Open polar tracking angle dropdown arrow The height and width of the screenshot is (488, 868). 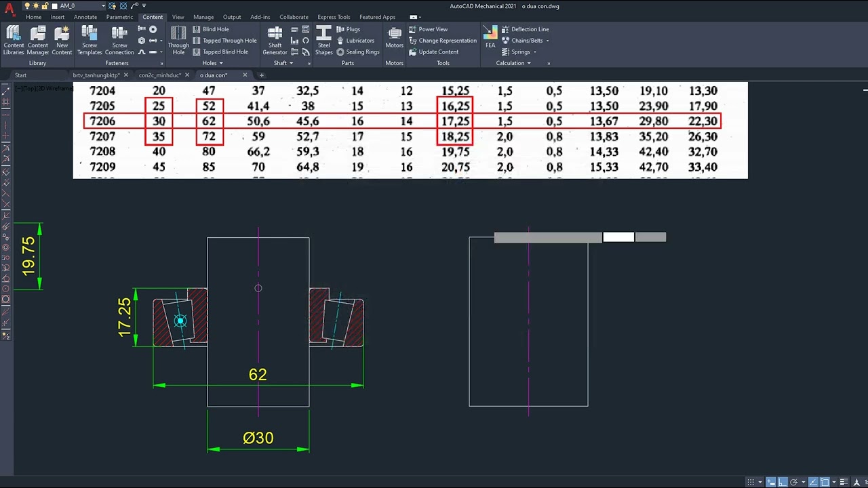point(804,482)
